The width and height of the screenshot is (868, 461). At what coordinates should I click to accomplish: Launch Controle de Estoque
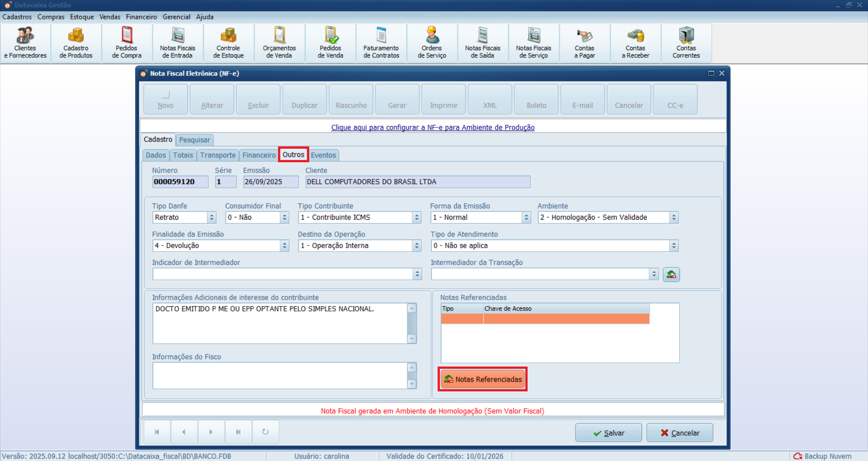click(228, 43)
